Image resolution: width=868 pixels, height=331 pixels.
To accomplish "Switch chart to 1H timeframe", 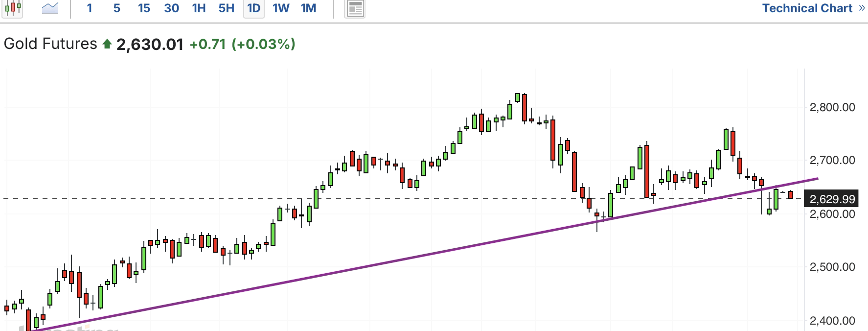I will (x=199, y=8).
